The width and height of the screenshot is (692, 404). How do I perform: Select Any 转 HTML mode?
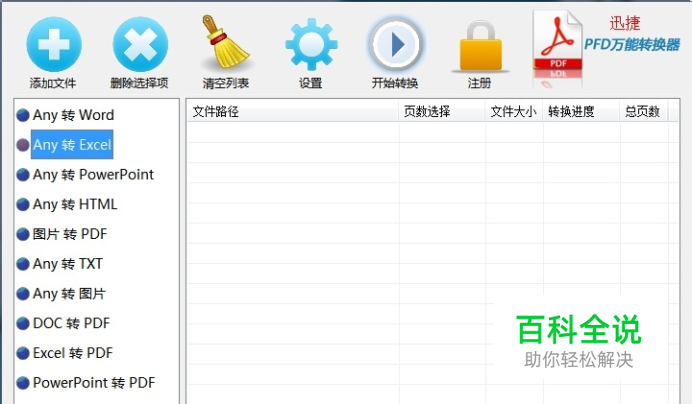(x=75, y=204)
